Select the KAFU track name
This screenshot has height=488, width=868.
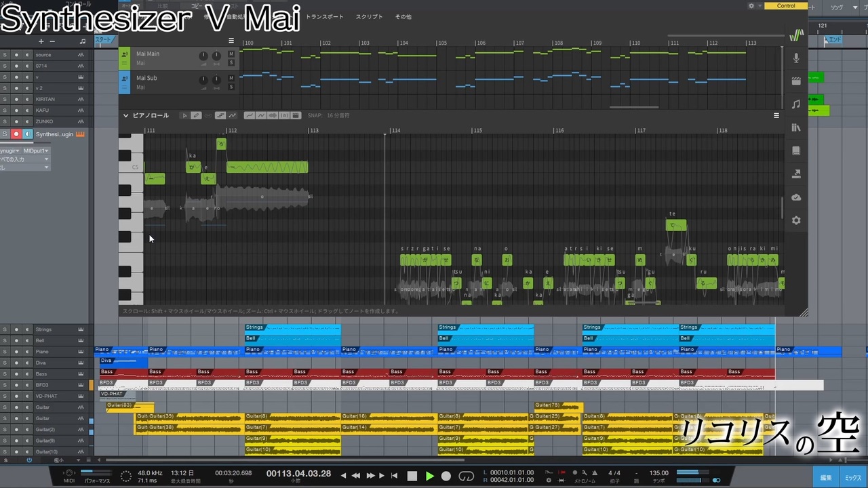pos(42,110)
